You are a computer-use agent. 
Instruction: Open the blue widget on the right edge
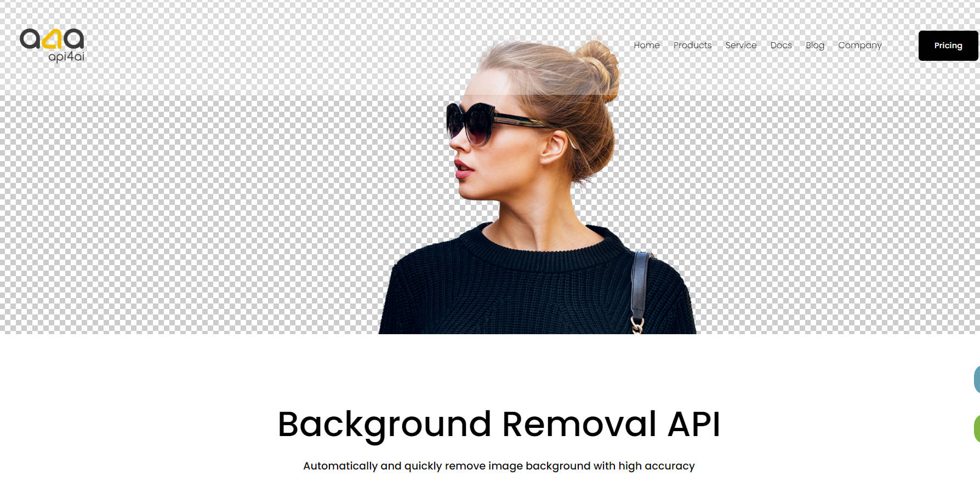(977, 380)
